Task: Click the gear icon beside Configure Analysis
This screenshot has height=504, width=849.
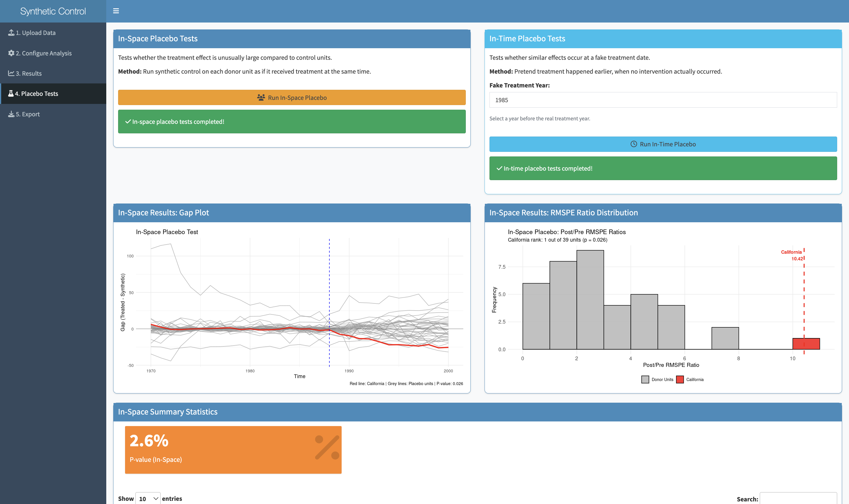Action: [11, 53]
